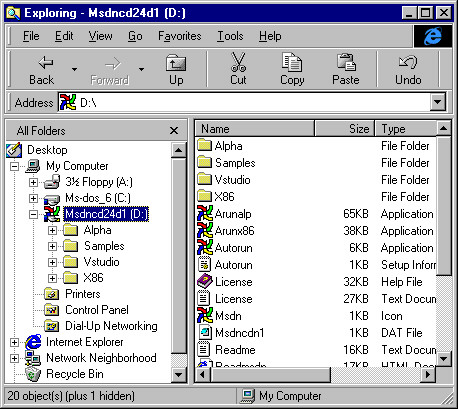Click the Undo toolbar icon
458x409 pixels.
(x=408, y=62)
